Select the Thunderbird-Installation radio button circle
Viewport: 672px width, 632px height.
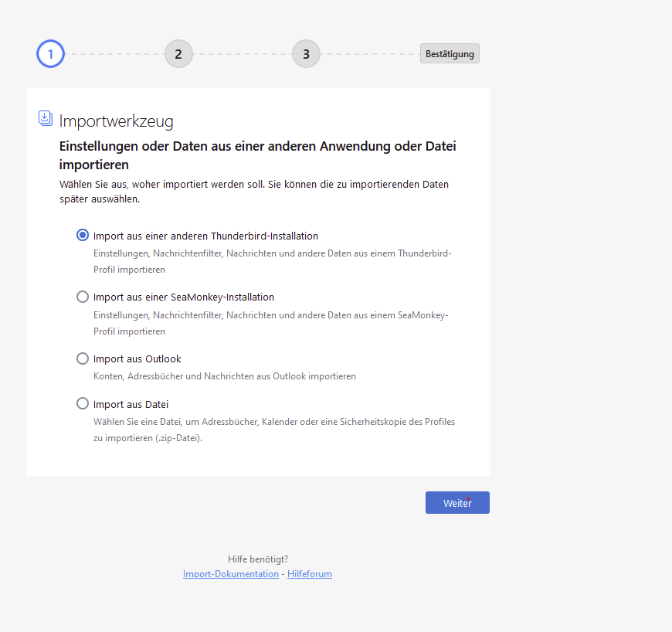[83, 236]
